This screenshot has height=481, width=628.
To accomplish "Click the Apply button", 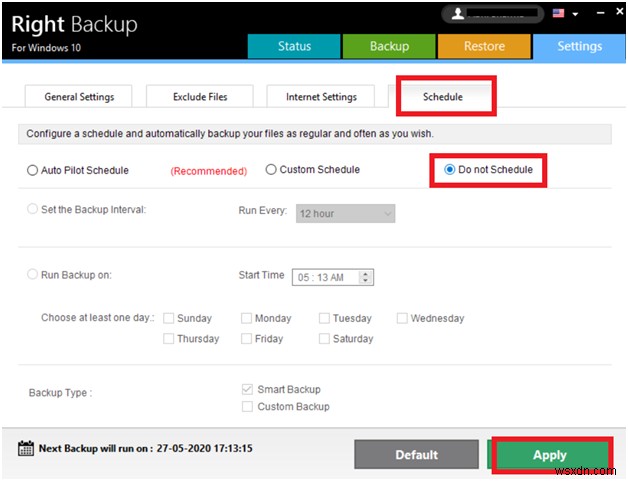I will 550,455.
